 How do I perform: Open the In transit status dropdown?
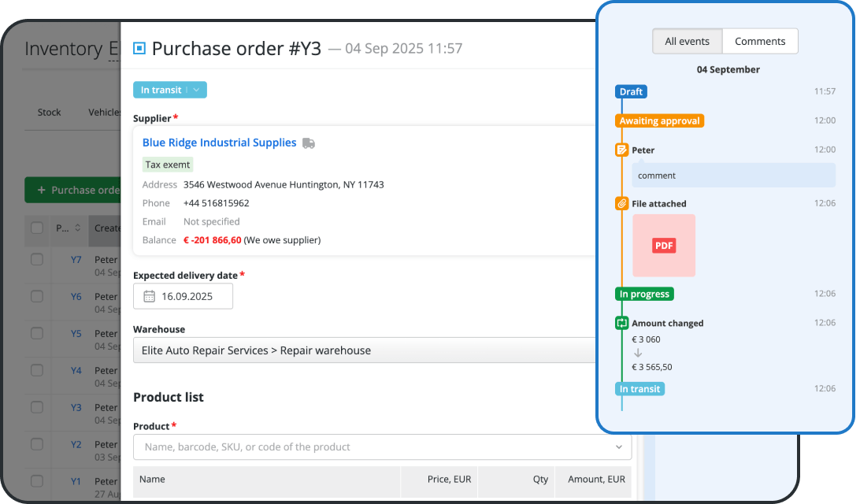tap(197, 90)
